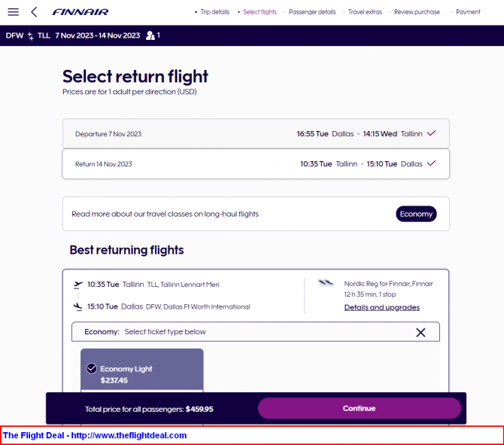Expand the Return 14 Nov 2023 summary
This screenshot has height=445, width=504.
256,164
